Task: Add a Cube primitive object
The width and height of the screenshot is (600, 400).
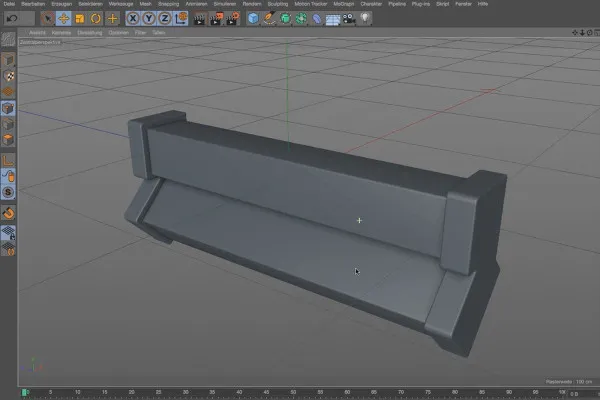Action: pos(253,18)
